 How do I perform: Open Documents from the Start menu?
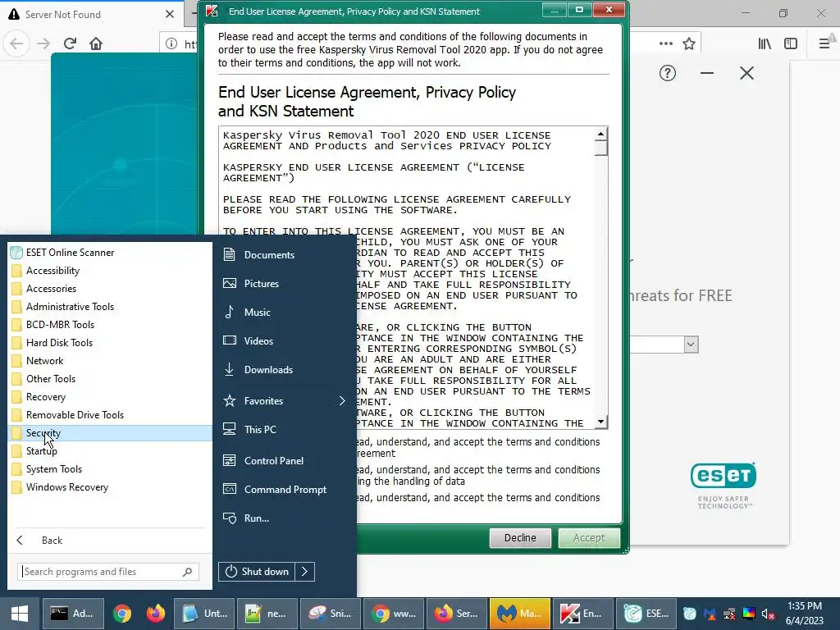[x=269, y=255]
